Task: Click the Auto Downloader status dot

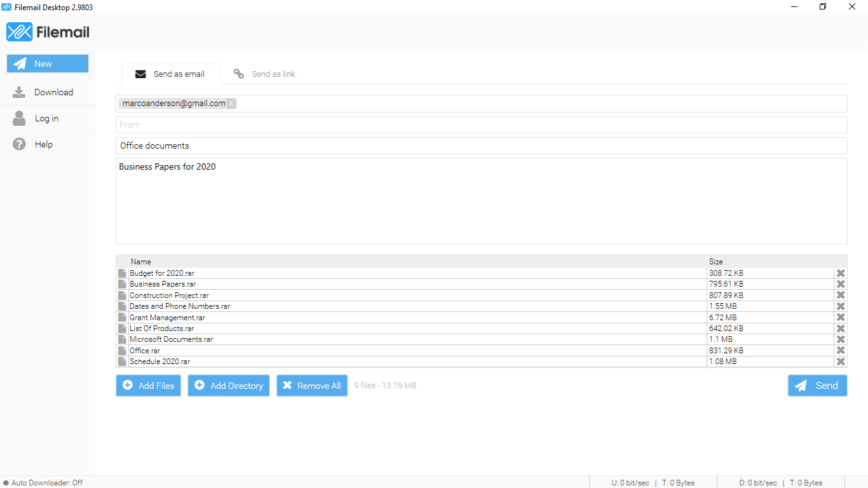Action: 6,483
